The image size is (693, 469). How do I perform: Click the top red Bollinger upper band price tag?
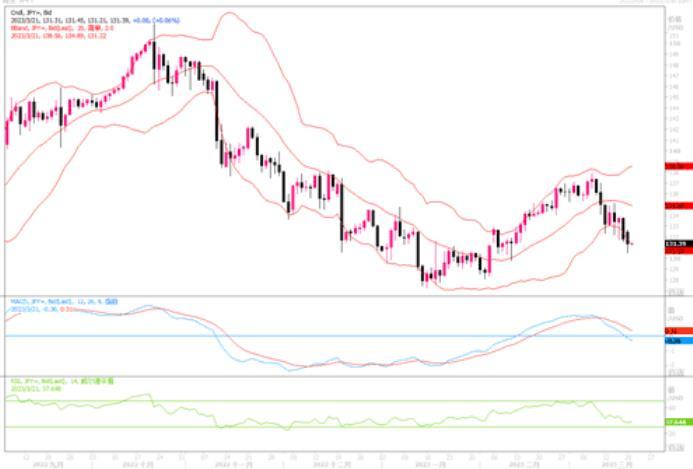click(678, 166)
